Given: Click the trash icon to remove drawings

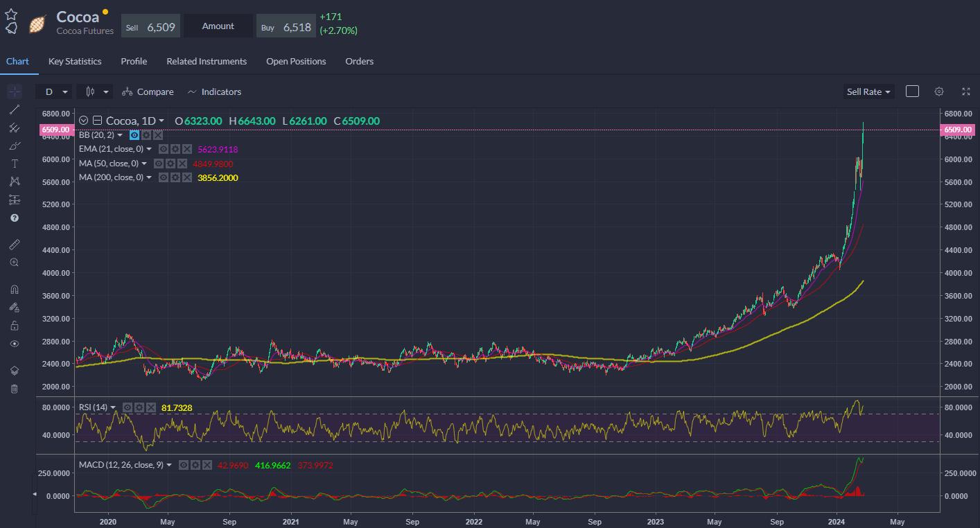Looking at the screenshot, I should [15, 389].
